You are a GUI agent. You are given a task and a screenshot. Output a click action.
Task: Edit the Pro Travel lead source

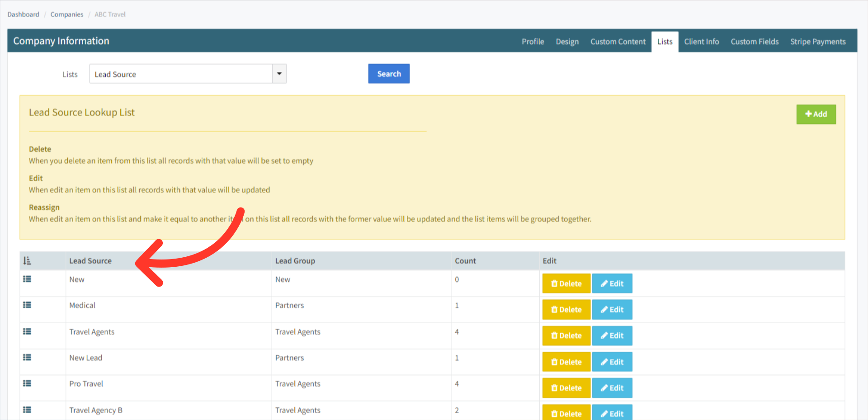(612, 388)
